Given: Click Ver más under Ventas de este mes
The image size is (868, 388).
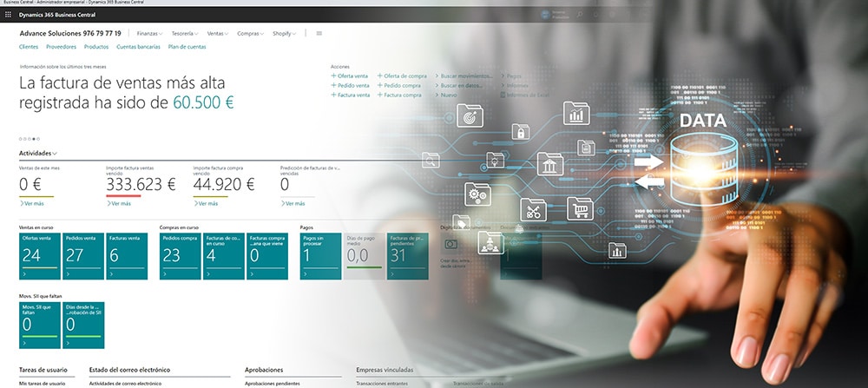Looking at the screenshot, I should (x=31, y=204).
